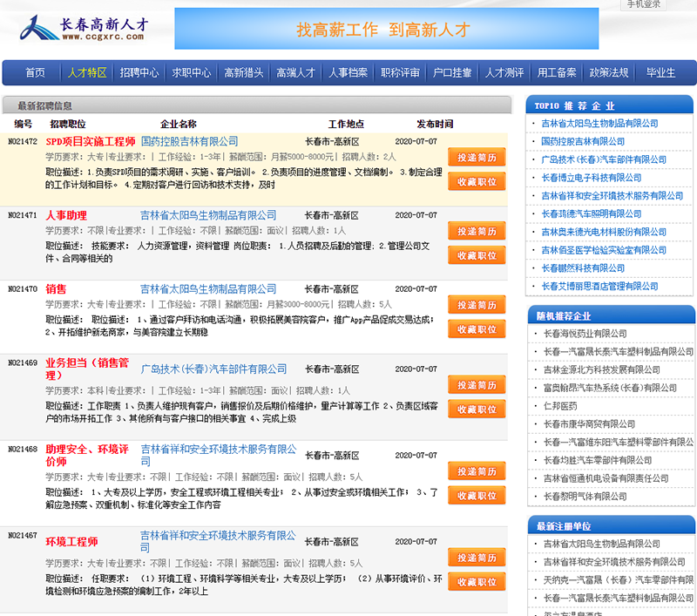Viewport: 697px width, 616px height.
Task: Open the 高端人才 navigation tab
Action: pos(295,72)
